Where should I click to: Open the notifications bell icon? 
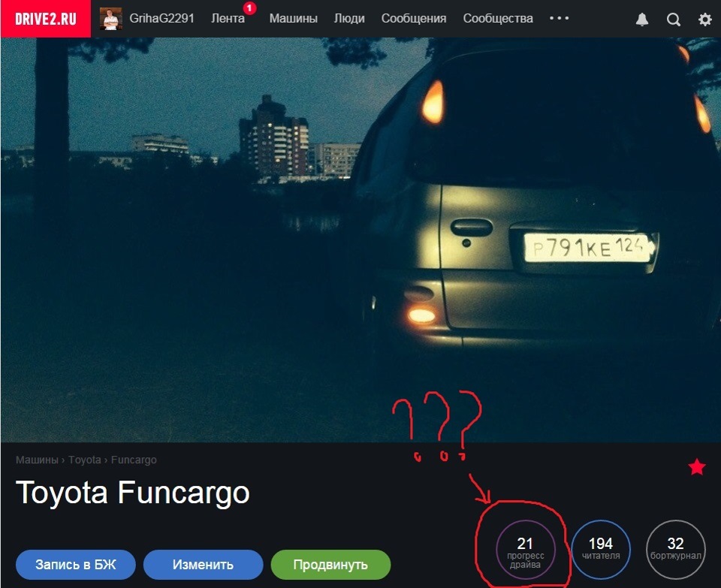tap(641, 19)
